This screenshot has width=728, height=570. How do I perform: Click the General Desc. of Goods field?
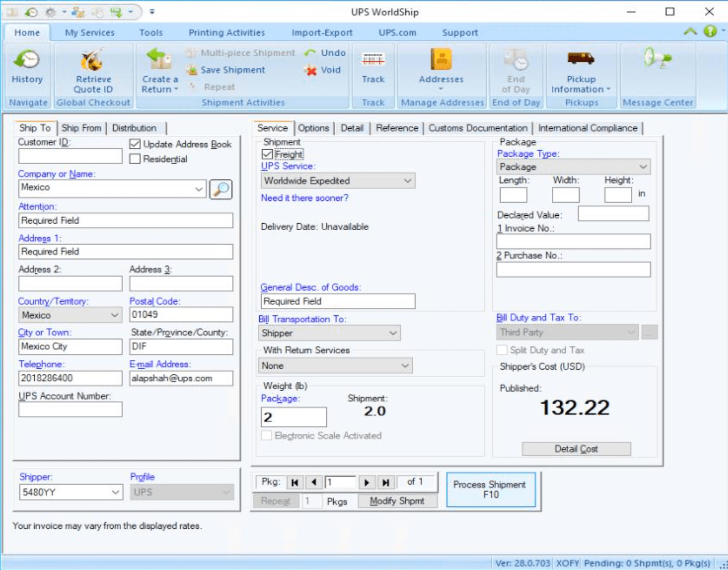click(338, 301)
